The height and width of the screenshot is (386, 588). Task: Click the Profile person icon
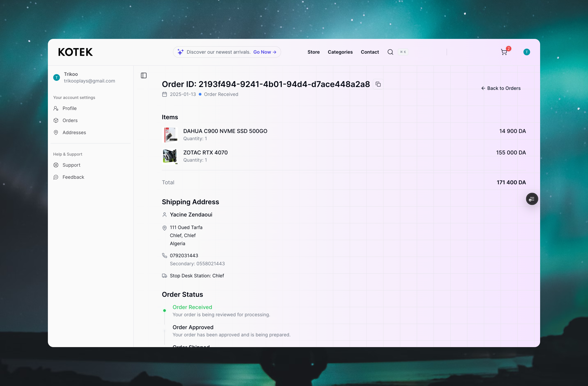coord(56,108)
